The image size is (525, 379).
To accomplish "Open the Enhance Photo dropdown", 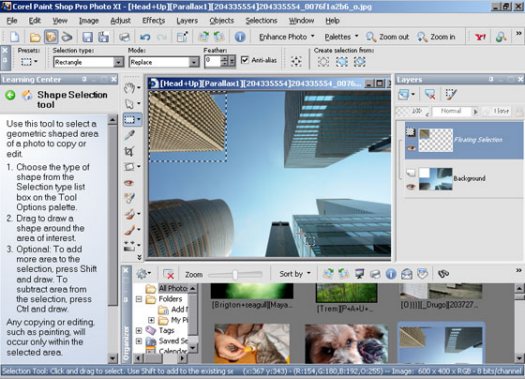I will click(287, 37).
